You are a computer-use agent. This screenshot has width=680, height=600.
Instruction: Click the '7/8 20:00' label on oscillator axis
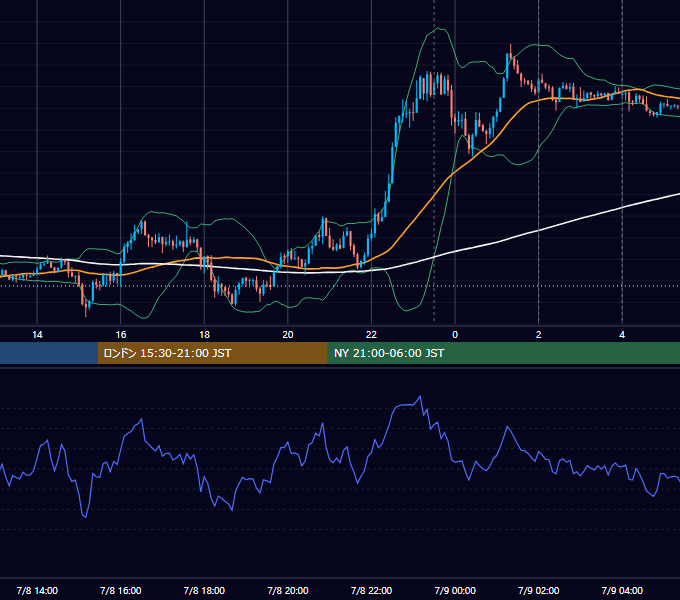click(288, 590)
